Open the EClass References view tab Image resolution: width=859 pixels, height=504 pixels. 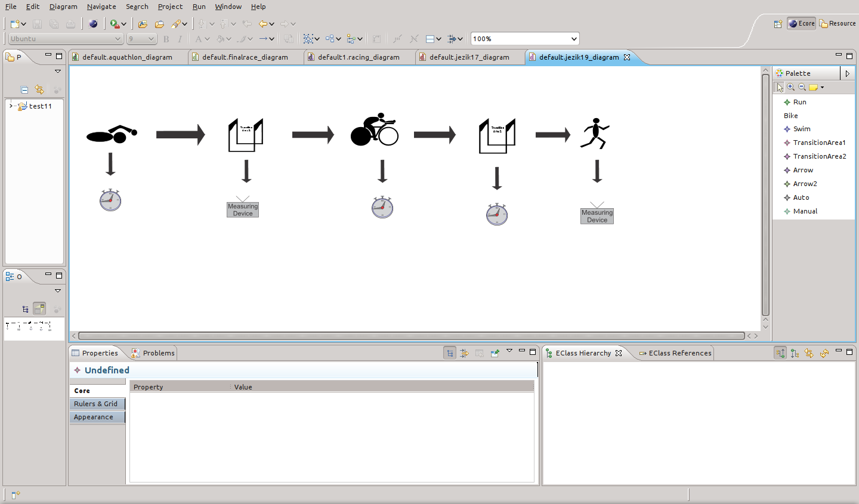tap(675, 353)
